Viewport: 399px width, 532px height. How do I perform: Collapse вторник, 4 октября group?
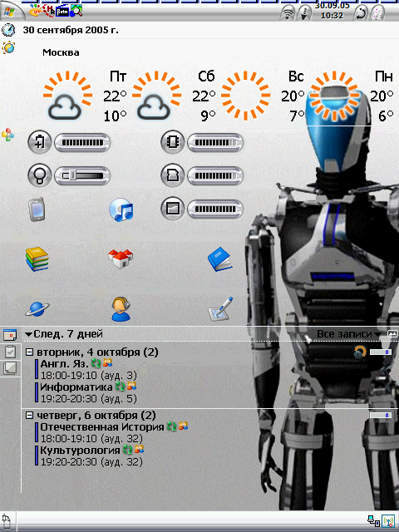coord(30,352)
